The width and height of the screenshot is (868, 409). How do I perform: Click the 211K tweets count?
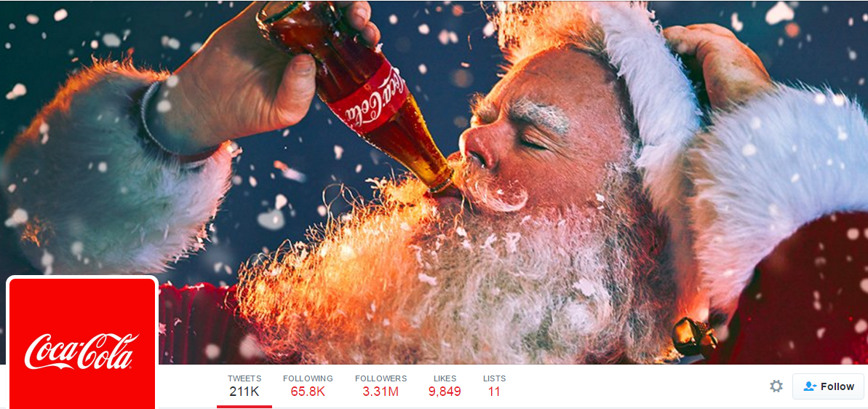pos(244,392)
